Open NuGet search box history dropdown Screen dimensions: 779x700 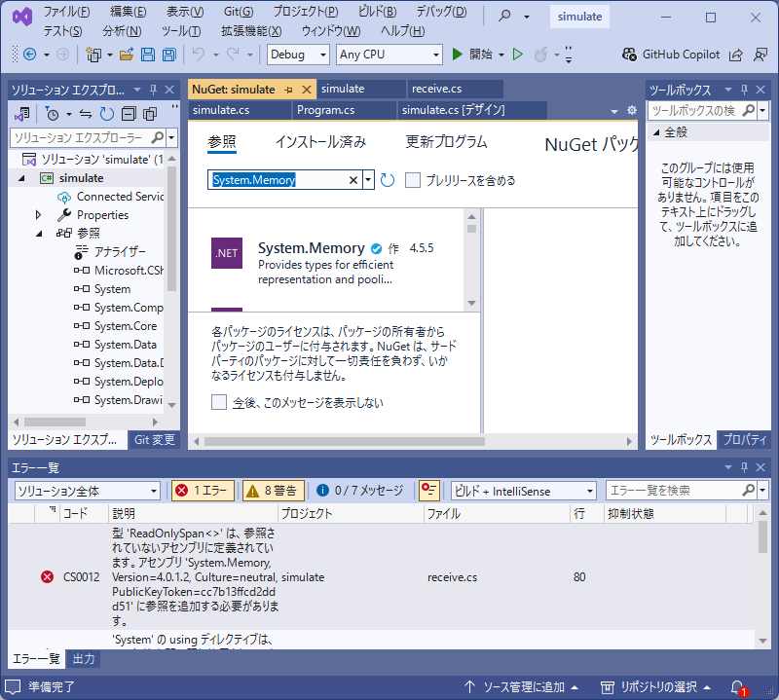[x=368, y=180]
